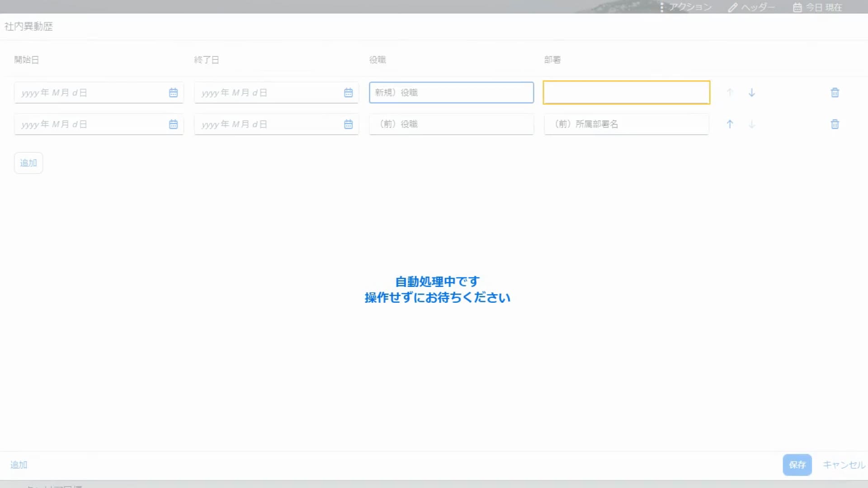Click the (前）所属部署名 input field
Viewport: 868px width, 488px height.
tap(626, 124)
